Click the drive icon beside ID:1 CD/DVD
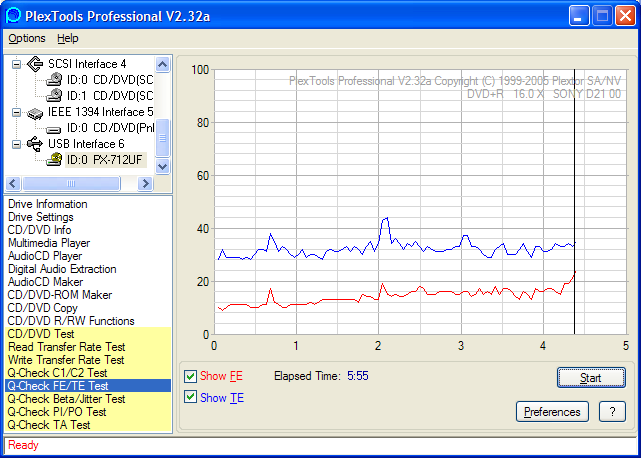Image resolution: width=641 pixels, height=458 pixels. coord(54,95)
